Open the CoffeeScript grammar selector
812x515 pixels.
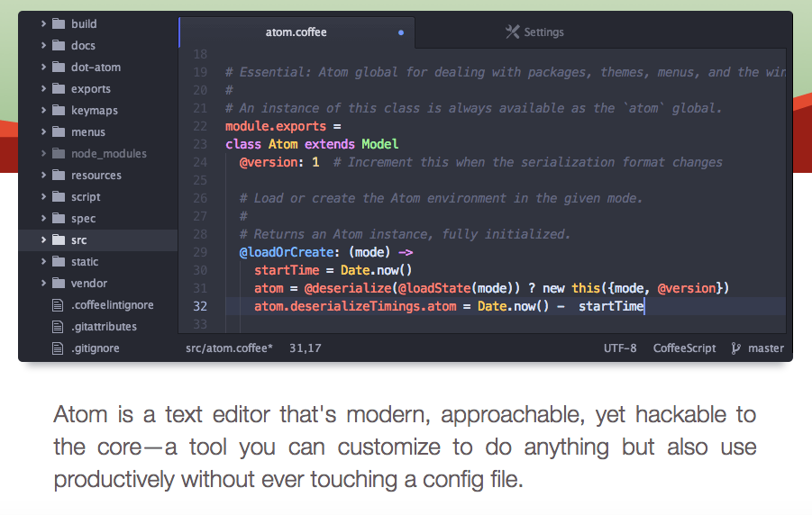(x=684, y=348)
